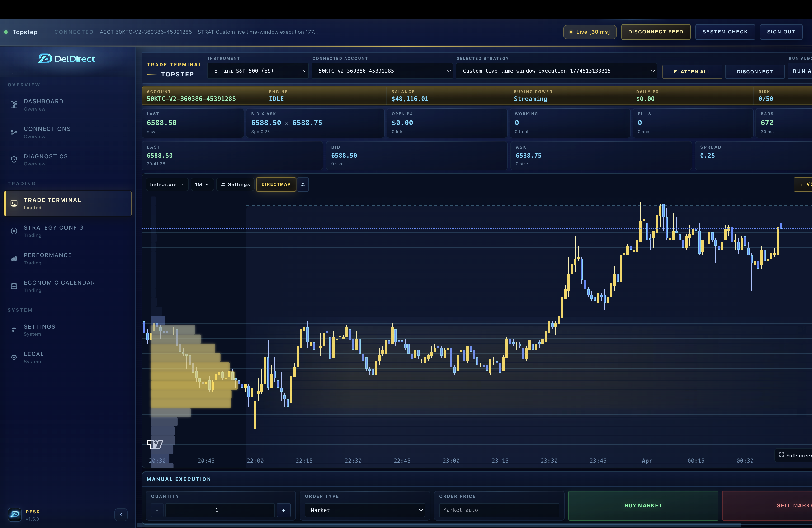Toggle the DIRECTMAP overlay
The width and height of the screenshot is (812, 528).
tap(276, 184)
